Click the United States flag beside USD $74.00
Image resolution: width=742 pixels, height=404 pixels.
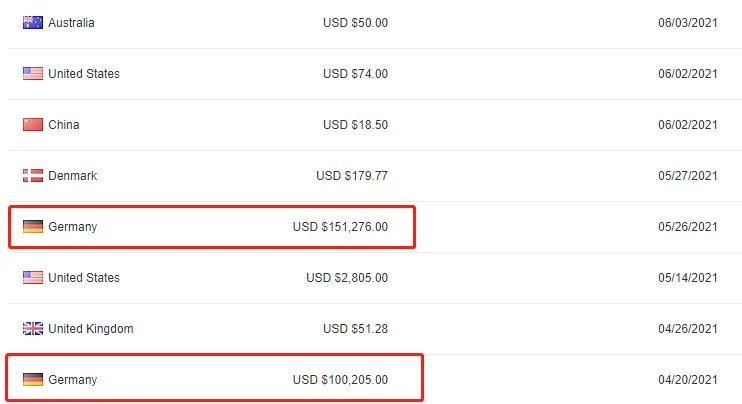[x=33, y=74]
